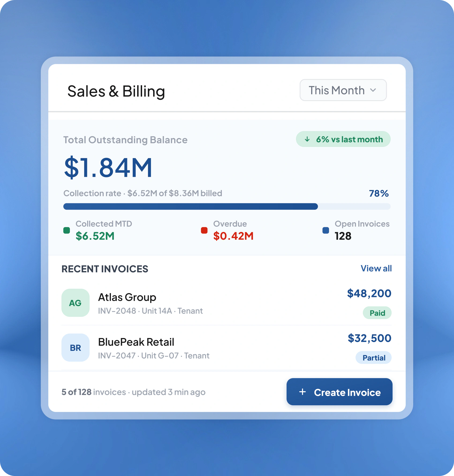This screenshot has height=476, width=454.
Task: Click the Total Outstanding Balance label
Action: coord(125,140)
